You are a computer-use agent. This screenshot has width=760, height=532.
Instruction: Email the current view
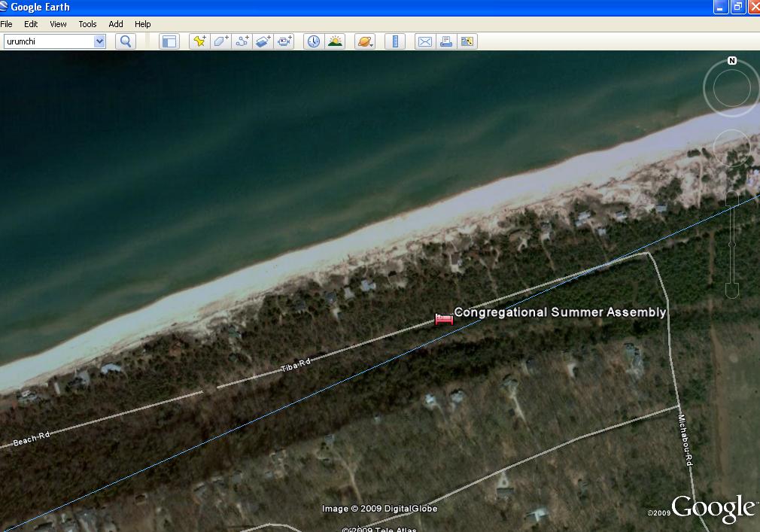pyautogui.click(x=425, y=41)
